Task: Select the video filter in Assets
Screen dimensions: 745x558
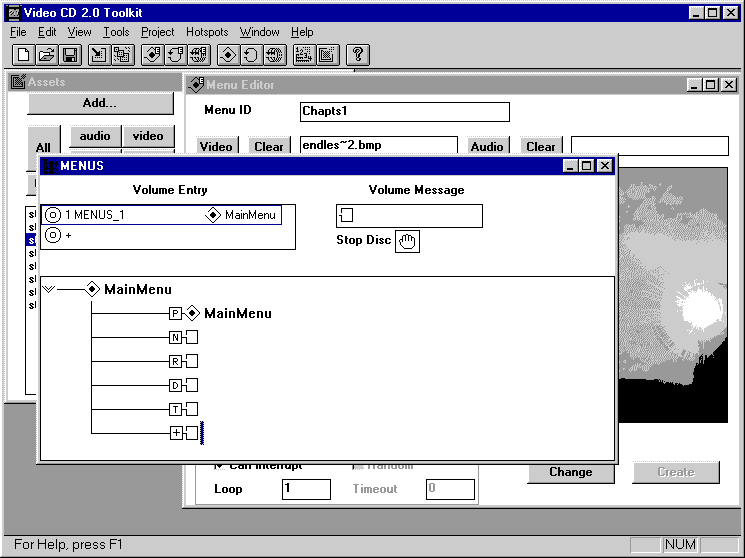Action: (148, 136)
